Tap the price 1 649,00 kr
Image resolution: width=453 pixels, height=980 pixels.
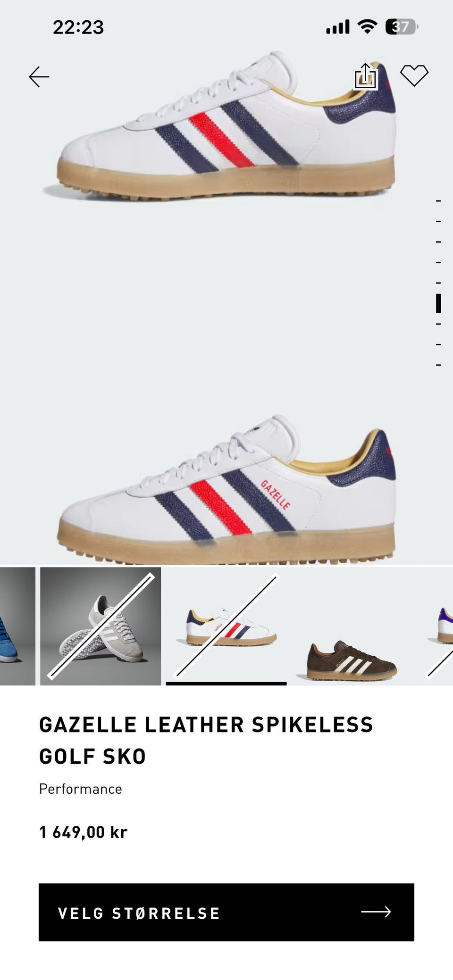[x=84, y=832]
